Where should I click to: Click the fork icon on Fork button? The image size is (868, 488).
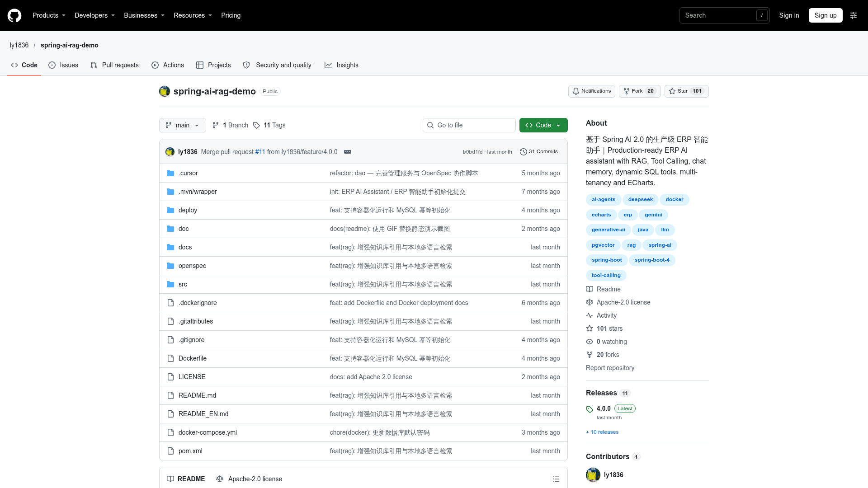[627, 91]
